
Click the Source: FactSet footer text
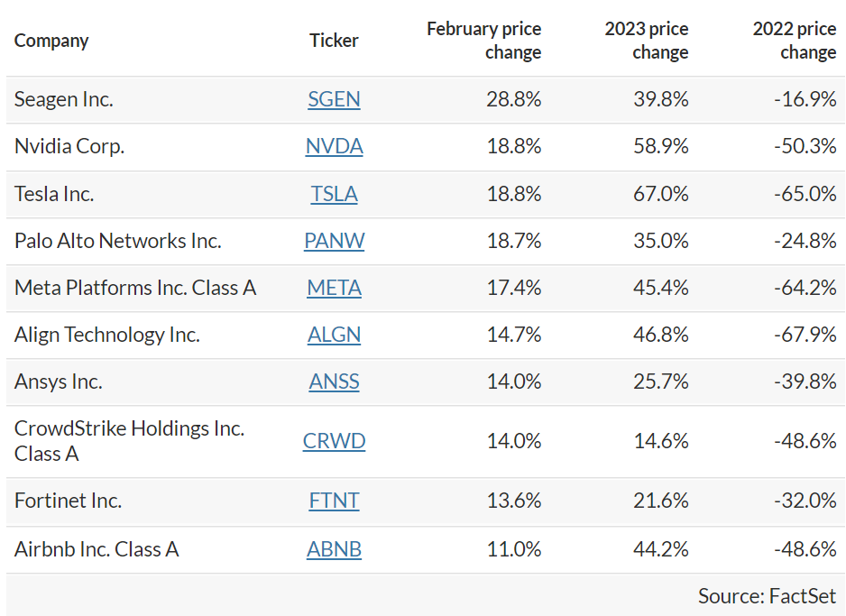click(x=767, y=596)
